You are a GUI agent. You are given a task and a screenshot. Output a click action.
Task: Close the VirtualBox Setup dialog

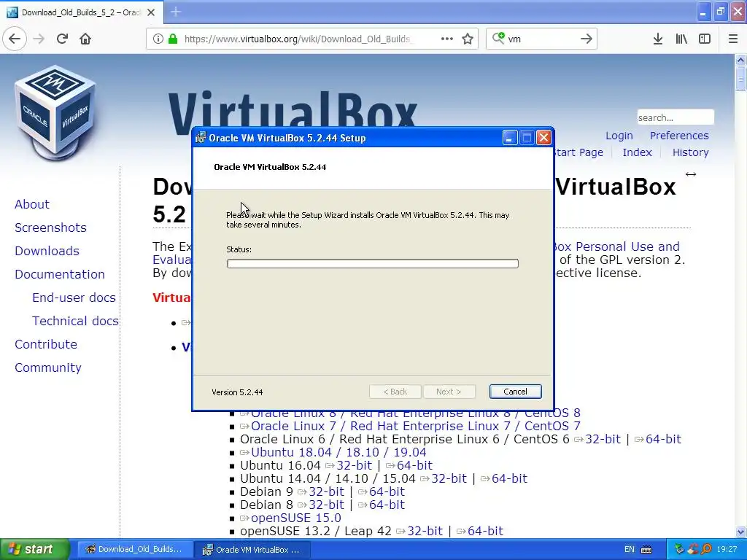pos(543,138)
